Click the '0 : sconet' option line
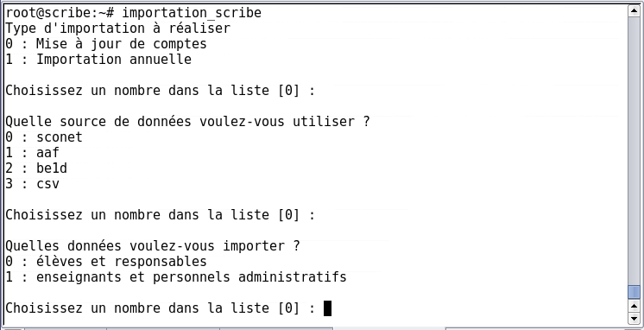 [x=44, y=137]
